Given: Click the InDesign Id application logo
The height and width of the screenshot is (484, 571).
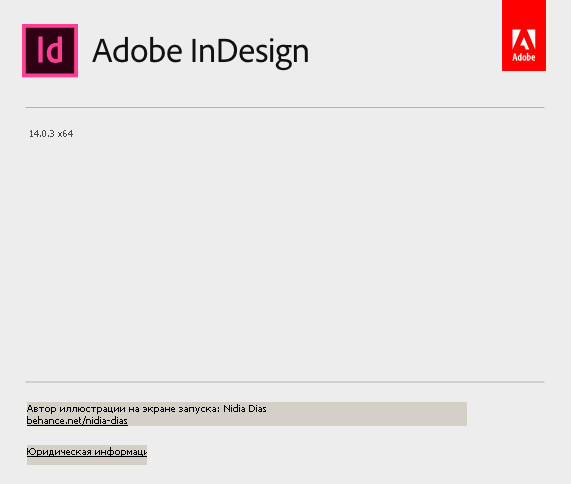Looking at the screenshot, I should 50,51.
